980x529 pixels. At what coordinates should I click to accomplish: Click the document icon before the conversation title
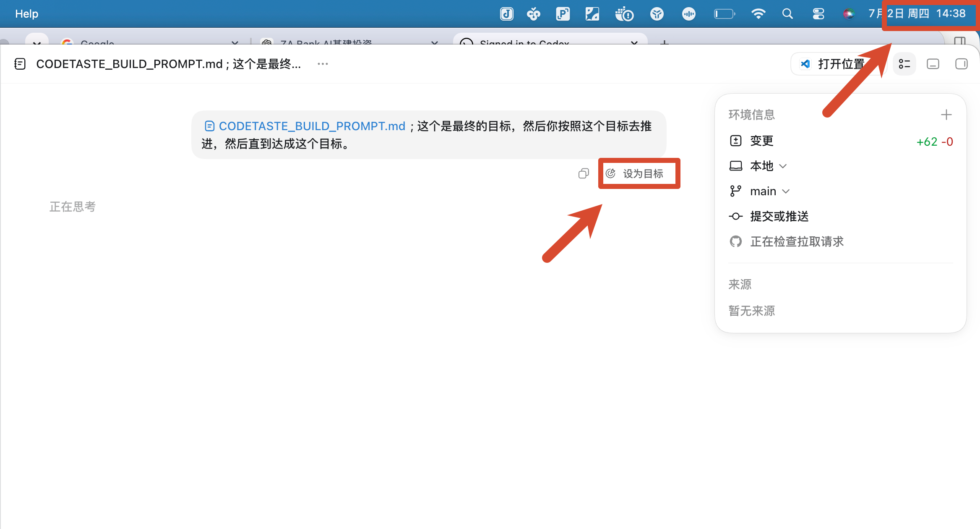(20, 64)
